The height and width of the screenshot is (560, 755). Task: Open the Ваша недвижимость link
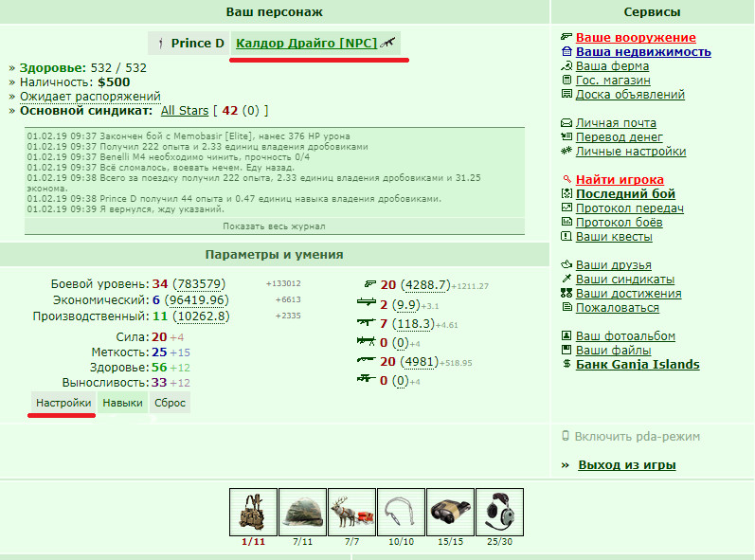[x=643, y=51]
